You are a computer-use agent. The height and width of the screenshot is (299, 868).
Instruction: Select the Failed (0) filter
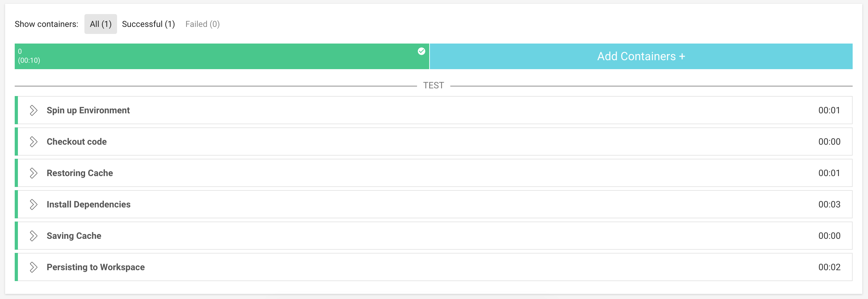tap(202, 24)
